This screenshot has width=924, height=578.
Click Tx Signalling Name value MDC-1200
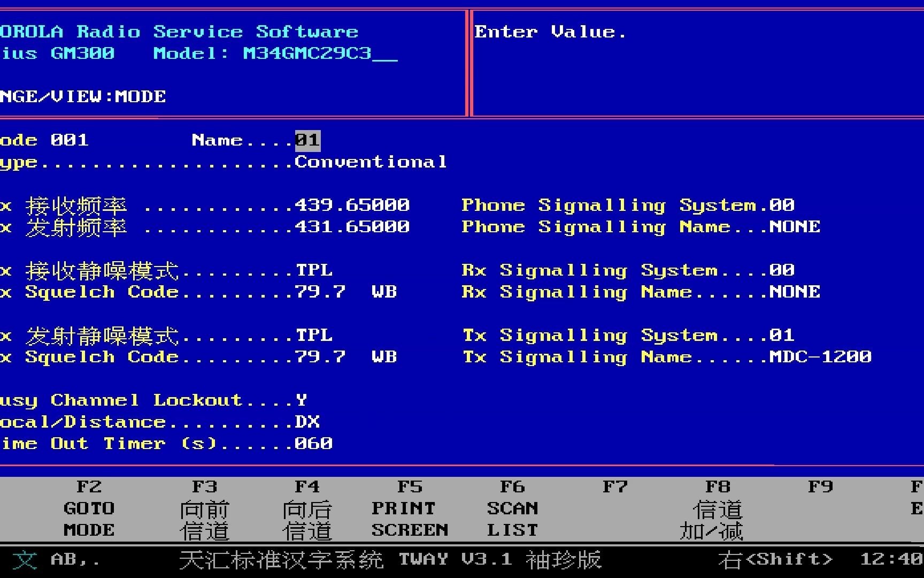tap(820, 356)
